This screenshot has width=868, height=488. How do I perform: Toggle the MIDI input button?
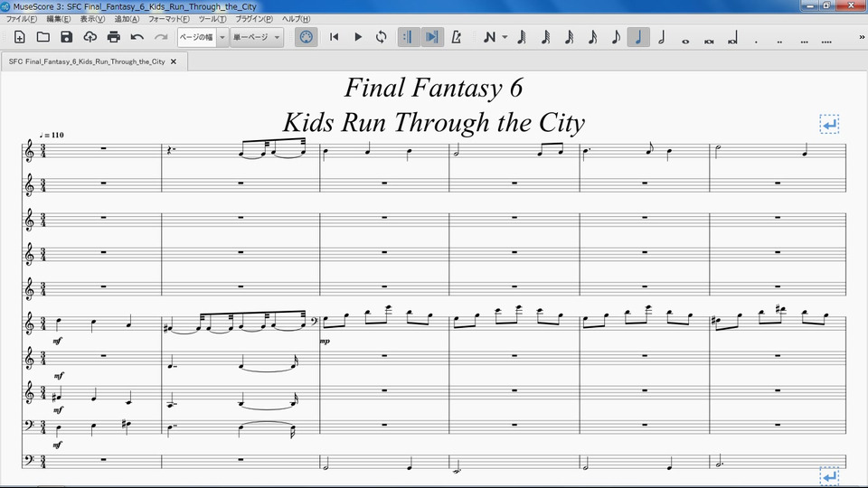pyautogui.click(x=306, y=37)
